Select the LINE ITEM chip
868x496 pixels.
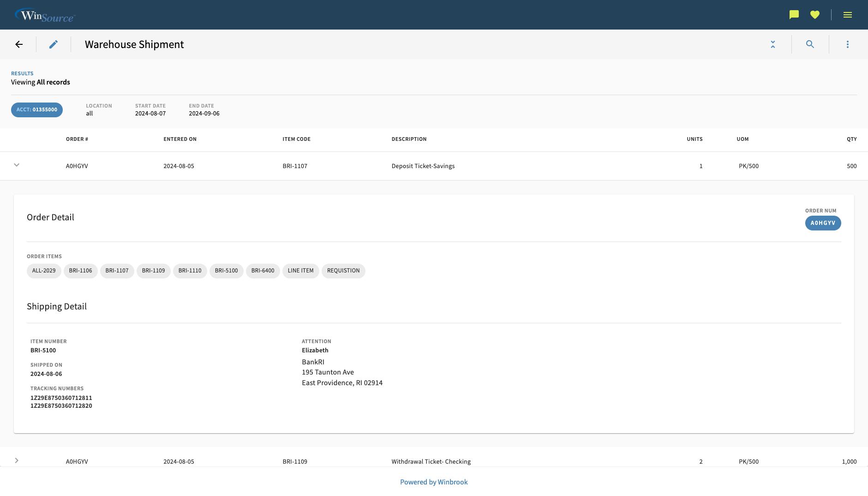tap(300, 271)
